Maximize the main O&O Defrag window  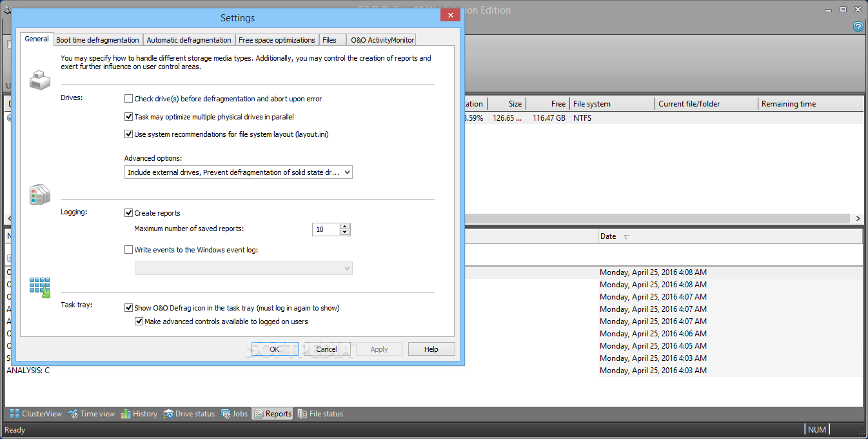pyautogui.click(x=843, y=10)
